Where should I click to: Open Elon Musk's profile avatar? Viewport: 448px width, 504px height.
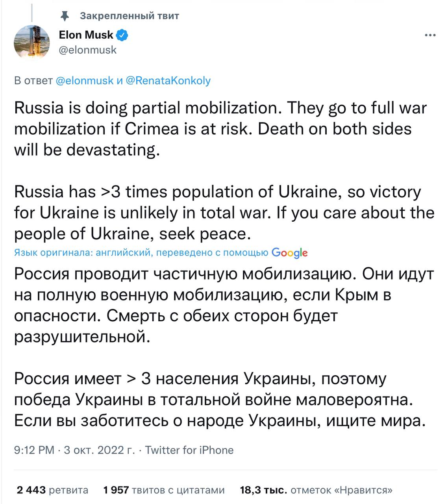pyautogui.click(x=32, y=43)
